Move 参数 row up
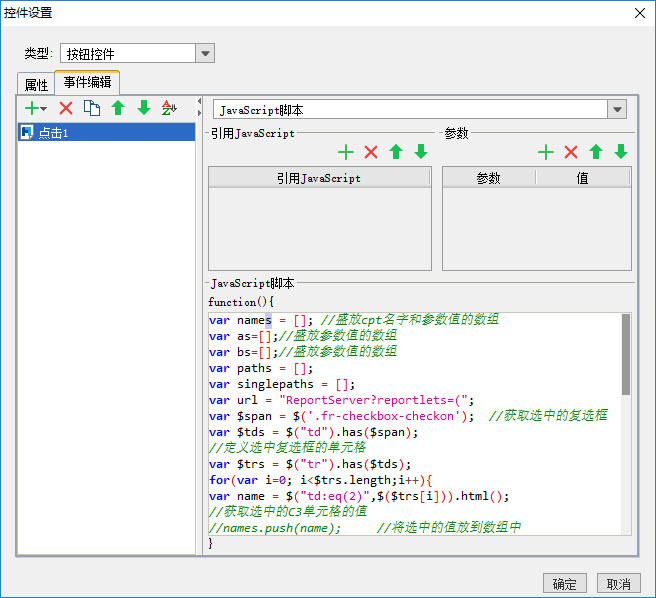 pos(596,152)
